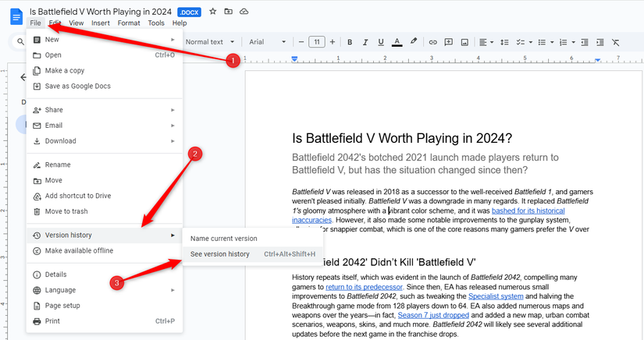
Task: Expand the New submenu
Action: (105, 39)
